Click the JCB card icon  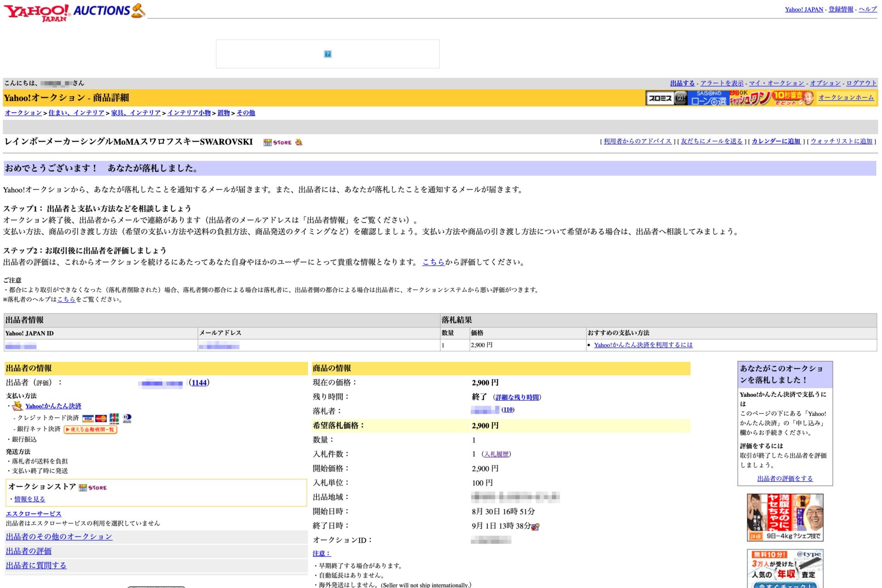pyautogui.click(x=114, y=418)
